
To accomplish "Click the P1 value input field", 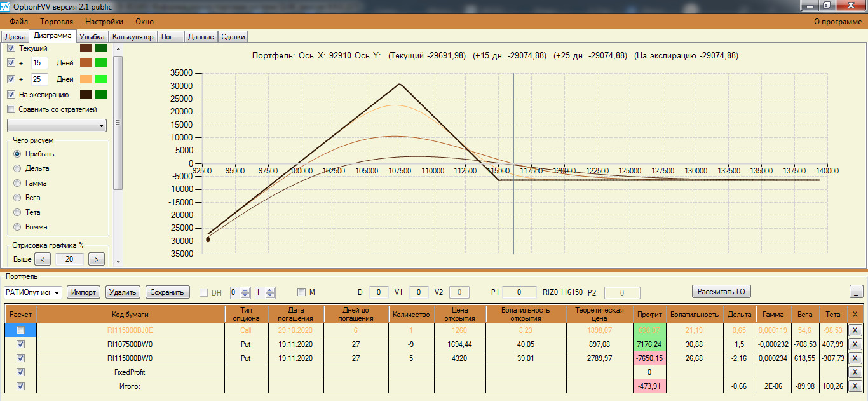I will click(519, 292).
